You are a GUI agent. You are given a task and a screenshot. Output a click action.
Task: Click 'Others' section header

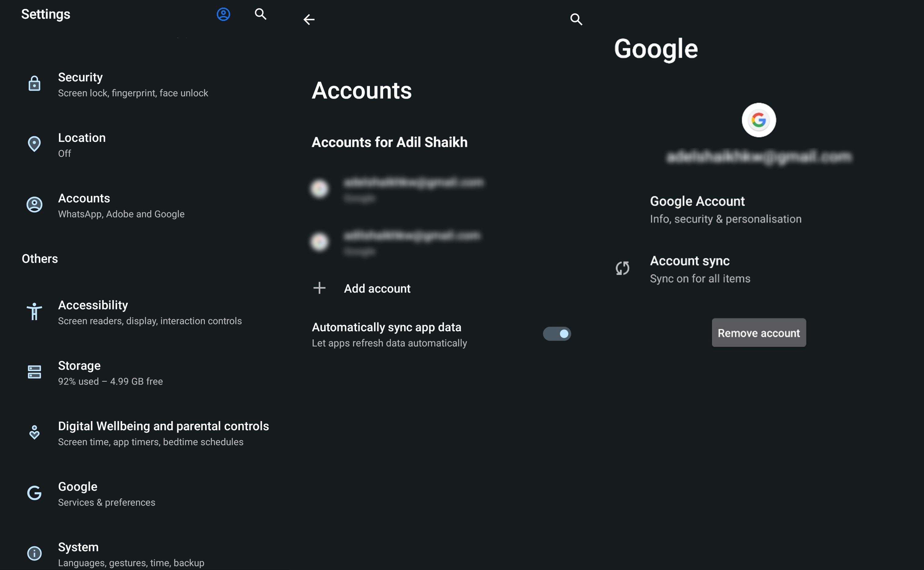point(40,259)
